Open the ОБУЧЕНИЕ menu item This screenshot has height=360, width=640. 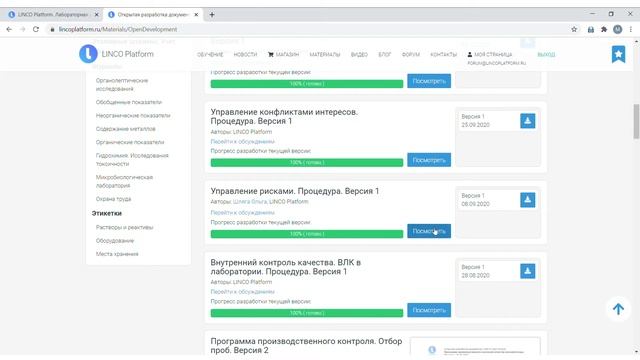click(210, 54)
